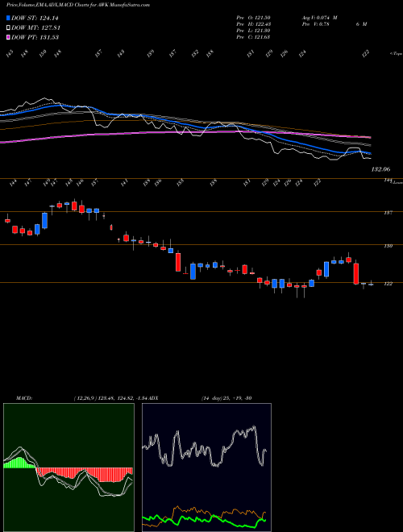This screenshot has height=532, width=403.
Task: Click the 'Pre C: 121.68' close value
Action: [x=253, y=37]
